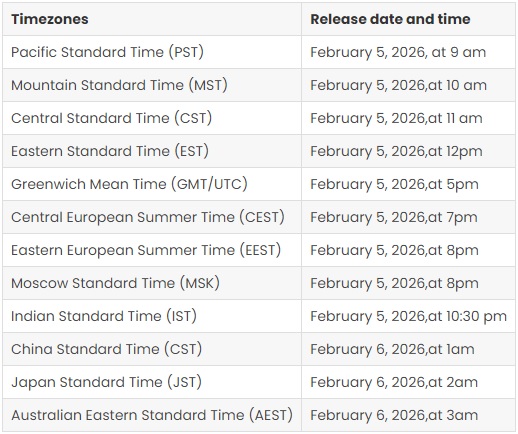The width and height of the screenshot is (518, 434).
Task: Click Eastern Standard Time (EST) cell
Action: (152, 151)
